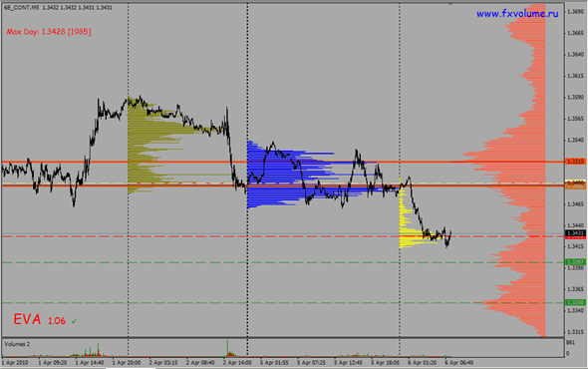
Task: Click the green checkmark next to EVA 1.06
Action: [x=75, y=321]
